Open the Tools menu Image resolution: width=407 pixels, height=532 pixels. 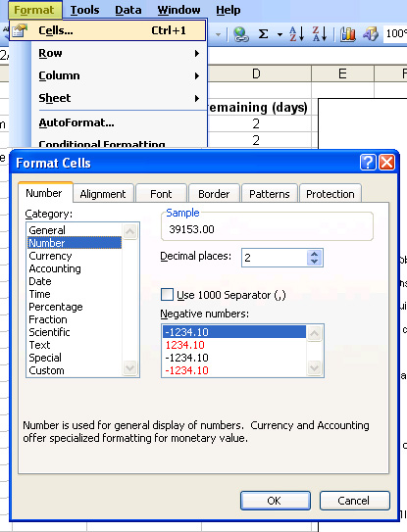click(x=84, y=10)
